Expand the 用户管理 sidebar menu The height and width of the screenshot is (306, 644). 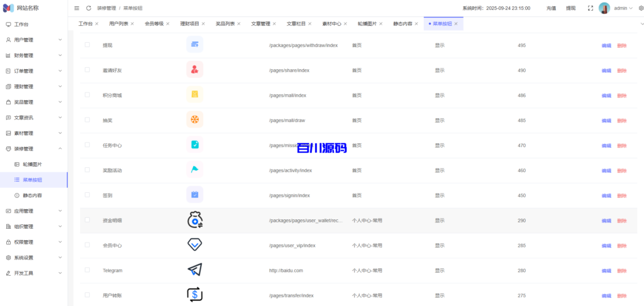tap(34, 40)
